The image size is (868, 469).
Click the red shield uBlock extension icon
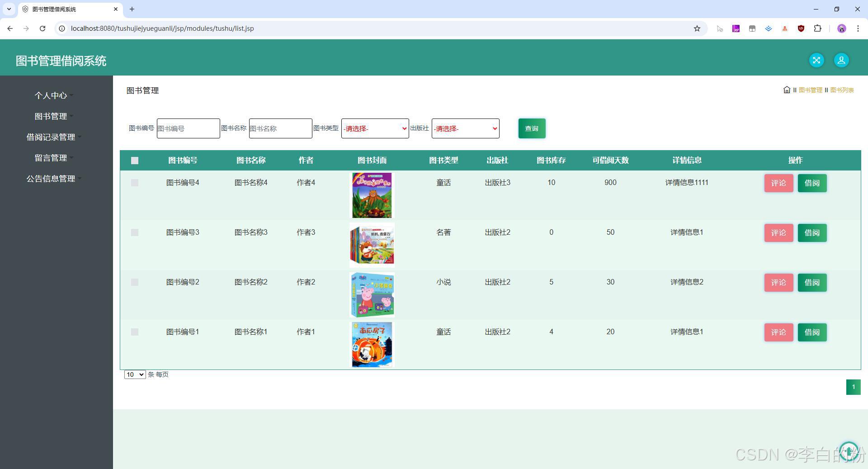click(x=801, y=28)
